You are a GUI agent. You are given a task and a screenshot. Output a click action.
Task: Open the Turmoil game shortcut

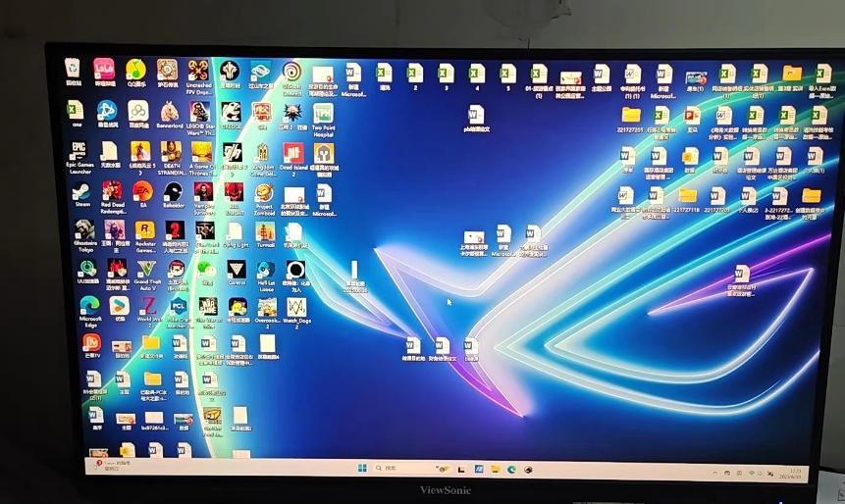pos(265,233)
